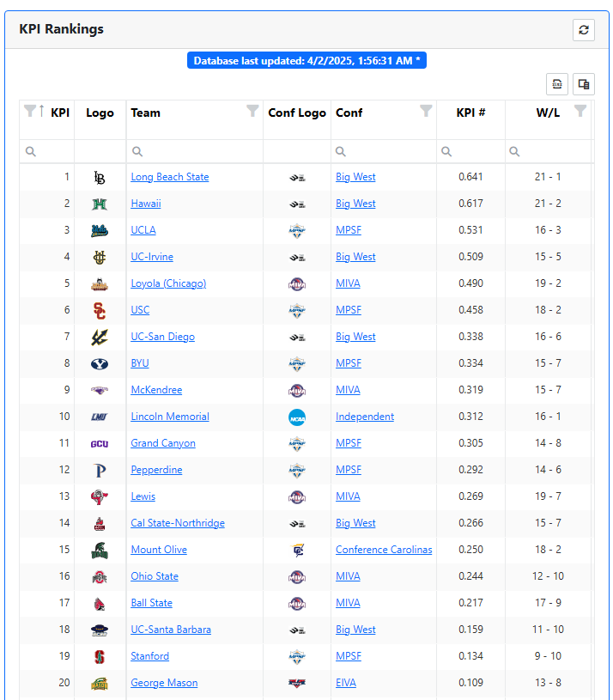Open the Lincoln Memorial team link
The image size is (613, 700).
(x=170, y=417)
